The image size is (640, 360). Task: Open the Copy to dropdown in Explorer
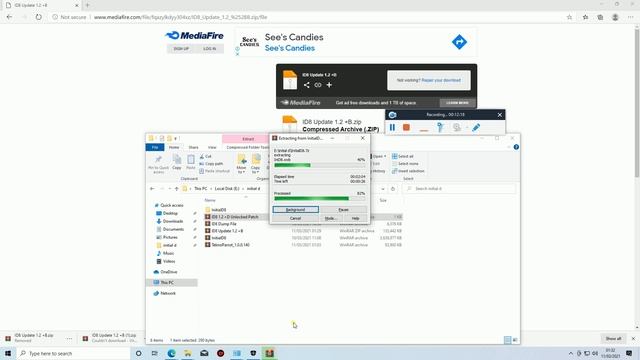(256, 164)
